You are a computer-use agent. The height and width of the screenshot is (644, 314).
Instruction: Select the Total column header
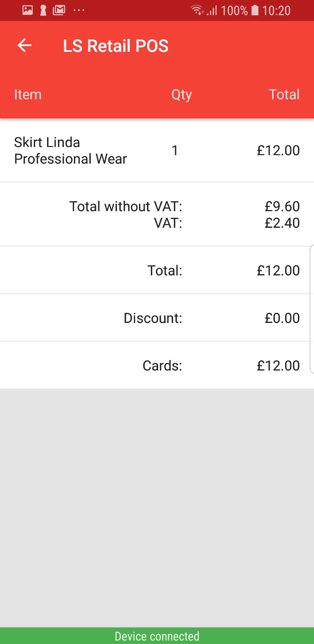284,94
